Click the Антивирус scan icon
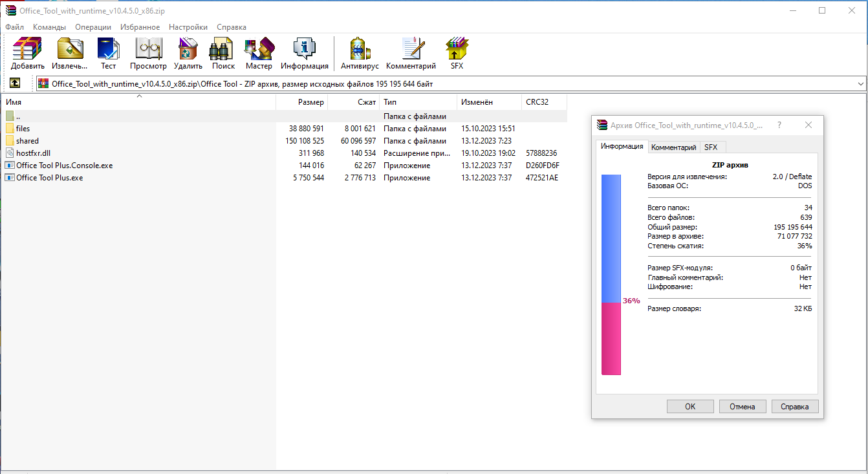This screenshot has height=474, width=868. (x=359, y=53)
